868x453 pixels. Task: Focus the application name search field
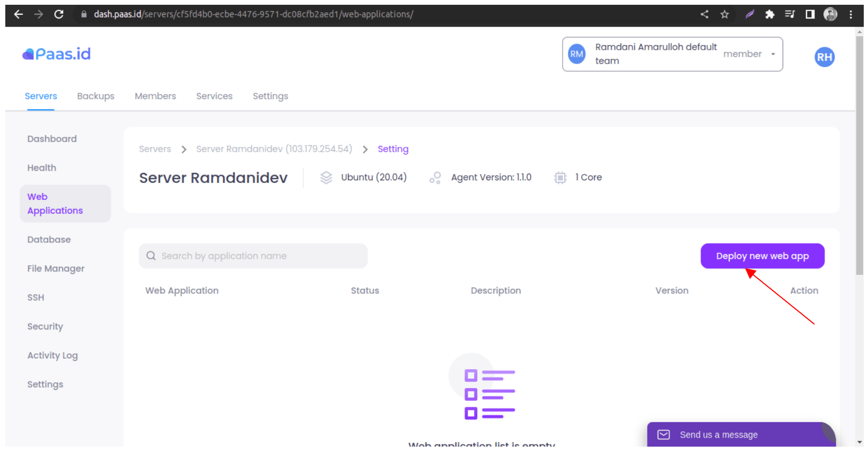point(253,256)
